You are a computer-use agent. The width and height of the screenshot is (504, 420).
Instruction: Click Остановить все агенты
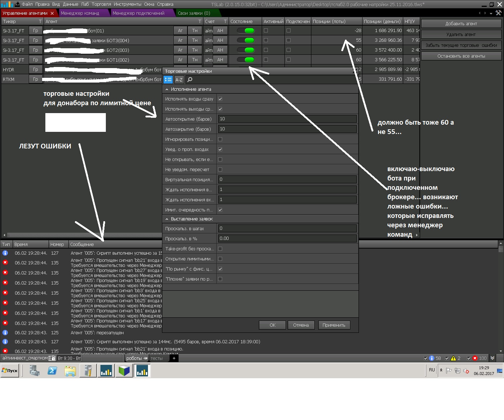click(x=461, y=56)
